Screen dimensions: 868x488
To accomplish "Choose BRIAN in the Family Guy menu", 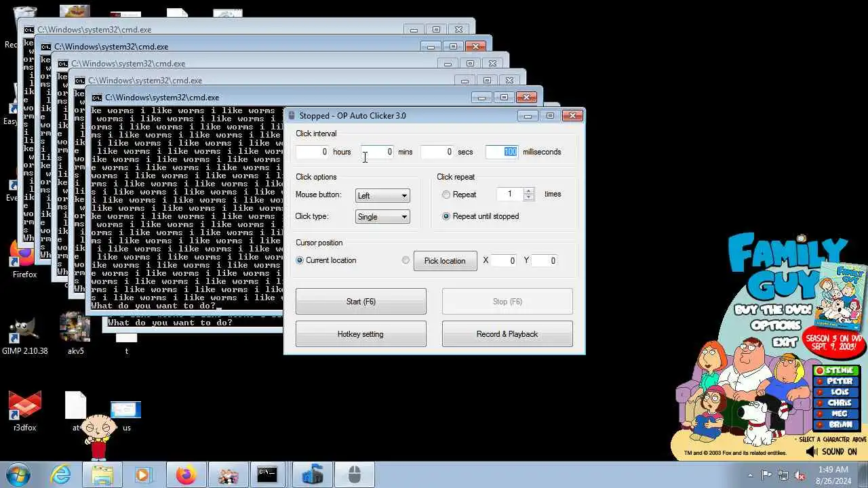I will 836,425.
